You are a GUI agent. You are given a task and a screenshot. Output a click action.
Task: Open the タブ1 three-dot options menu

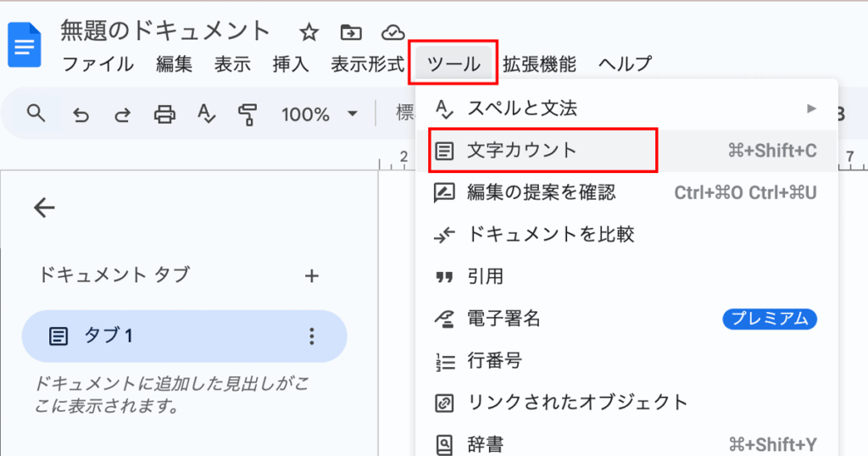312,336
